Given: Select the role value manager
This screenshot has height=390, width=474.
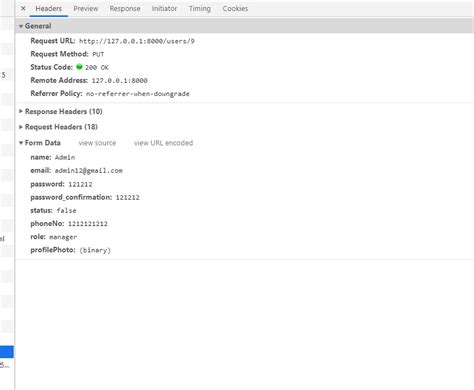Looking at the screenshot, I should pyautogui.click(x=63, y=237).
